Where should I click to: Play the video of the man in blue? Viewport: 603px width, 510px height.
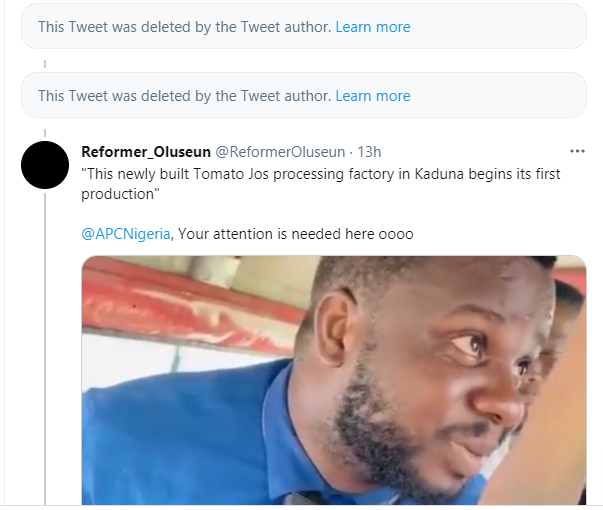(x=333, y=380)
